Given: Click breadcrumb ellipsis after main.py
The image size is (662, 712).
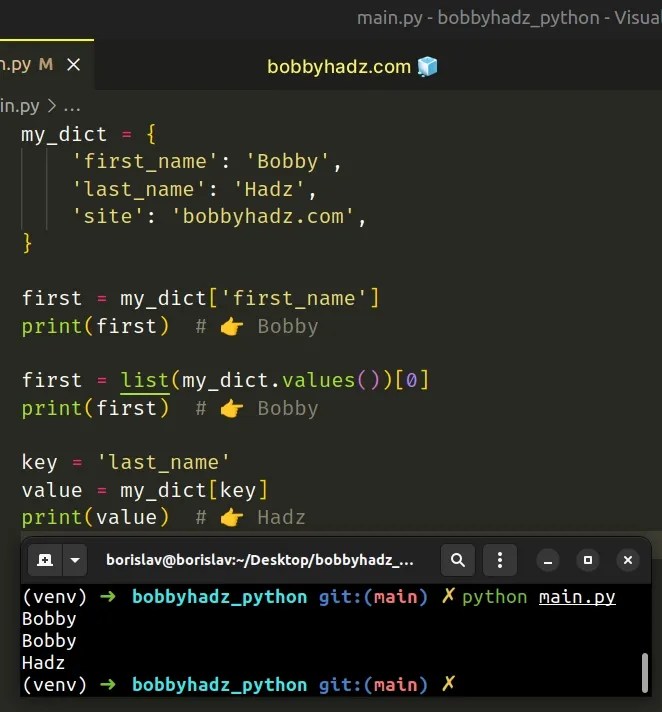Looking at the screenshot, I should [x=72, y=107].
